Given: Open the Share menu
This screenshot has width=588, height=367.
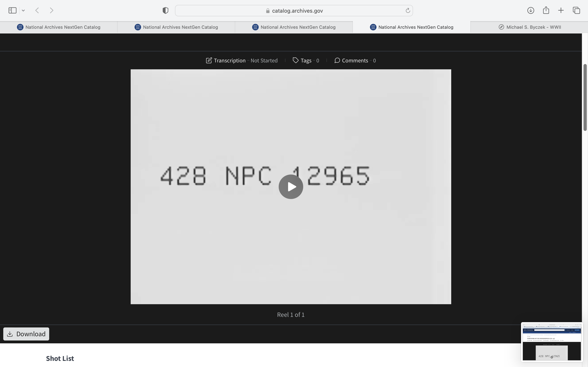Looking at the screenshot, I should pyautogui.click(x=546, y=10).
